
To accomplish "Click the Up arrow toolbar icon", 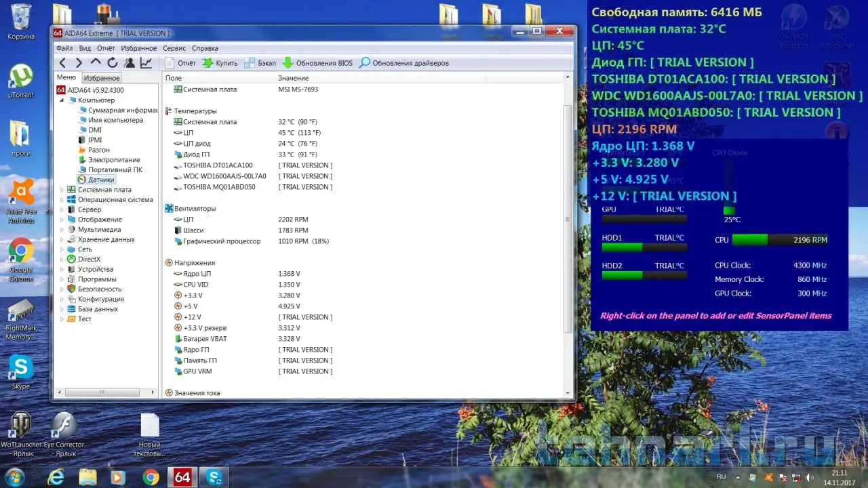I will [96, 63].
